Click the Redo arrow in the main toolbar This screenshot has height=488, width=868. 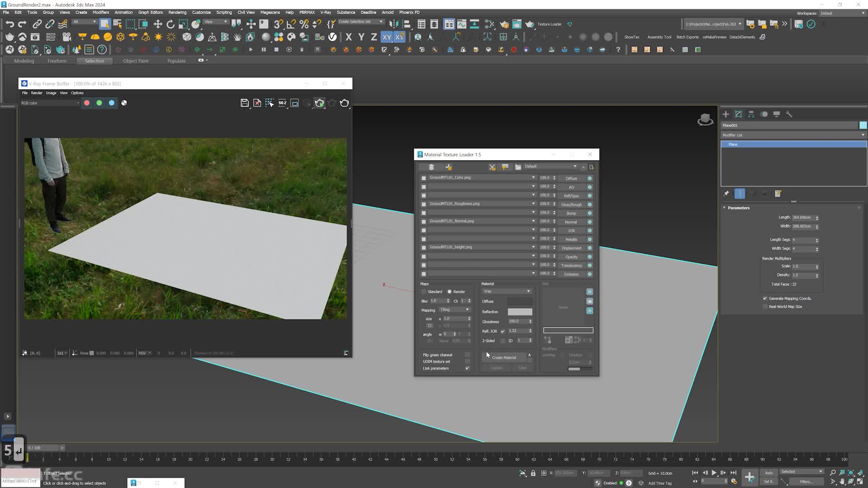coord(22,24)
